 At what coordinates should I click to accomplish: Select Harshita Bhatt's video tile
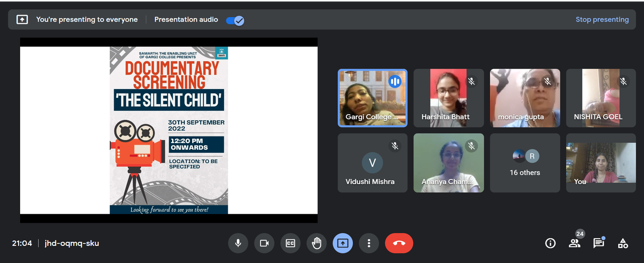(x=448, y=98)
